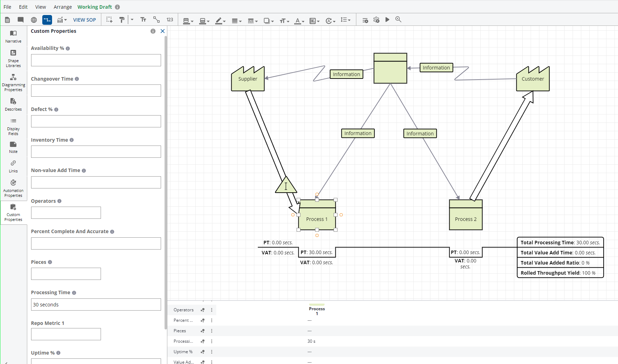
Task: Open the line spacing dropdown
Action: 346,20
